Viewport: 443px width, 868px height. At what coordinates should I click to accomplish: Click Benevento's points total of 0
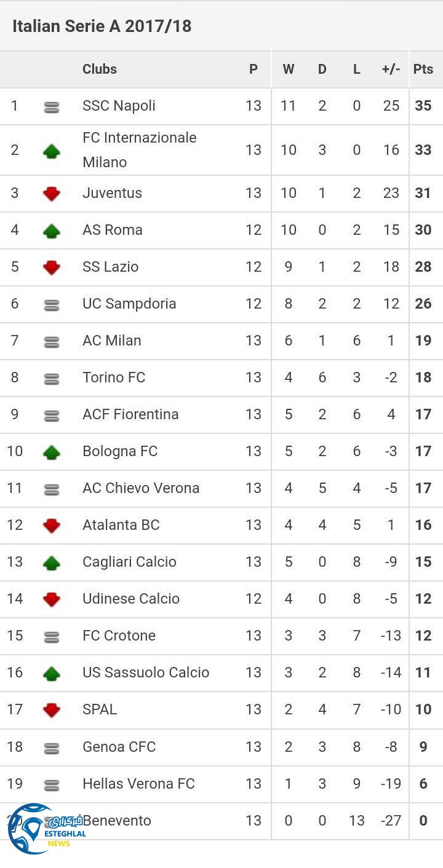coord(423,821)
